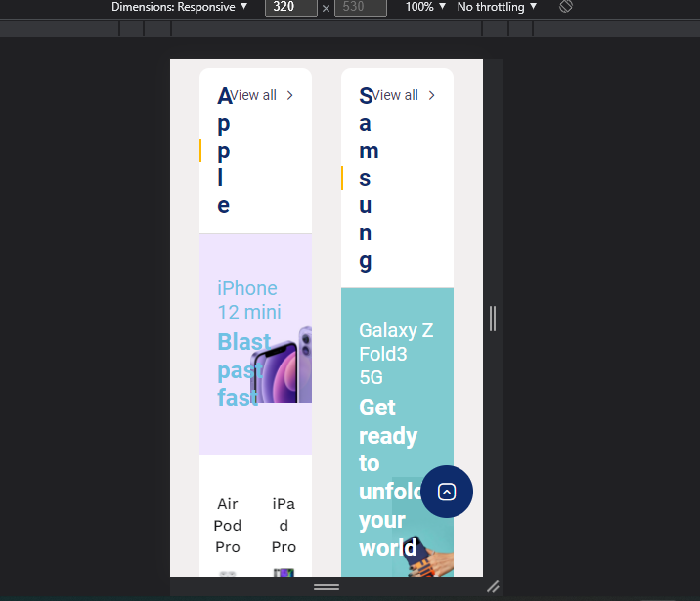Image resolution: width=700 pixels, height=601 pixels.
Task: Open the No throttling dropdown
Action: 497,7
